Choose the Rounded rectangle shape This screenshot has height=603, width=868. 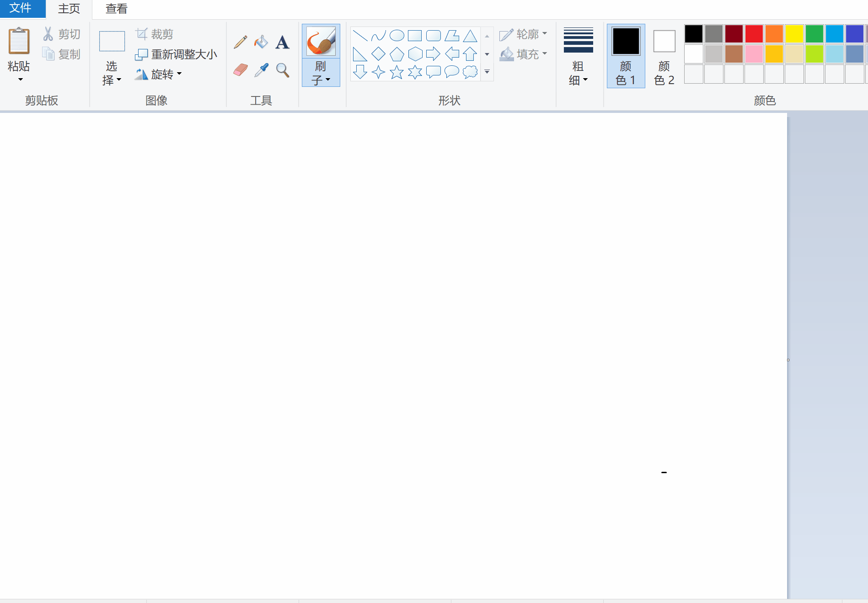[x=433, y=36]
